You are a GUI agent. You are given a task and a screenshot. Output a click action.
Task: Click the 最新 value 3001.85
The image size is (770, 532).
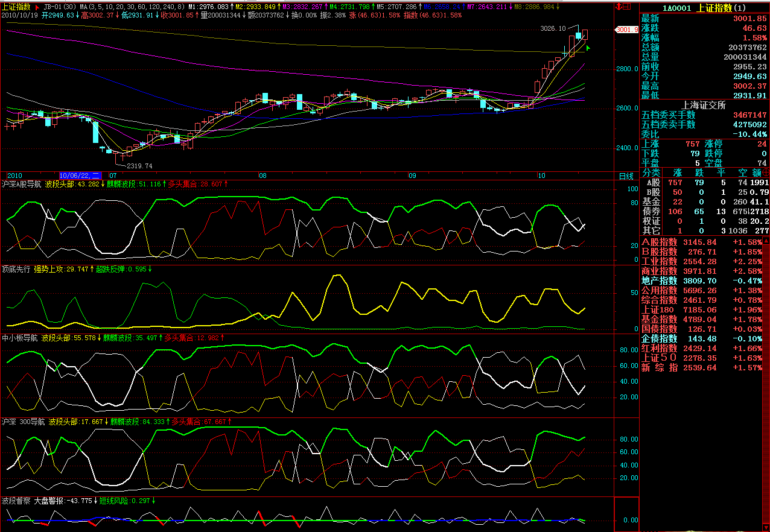click(x=749, y=19)
